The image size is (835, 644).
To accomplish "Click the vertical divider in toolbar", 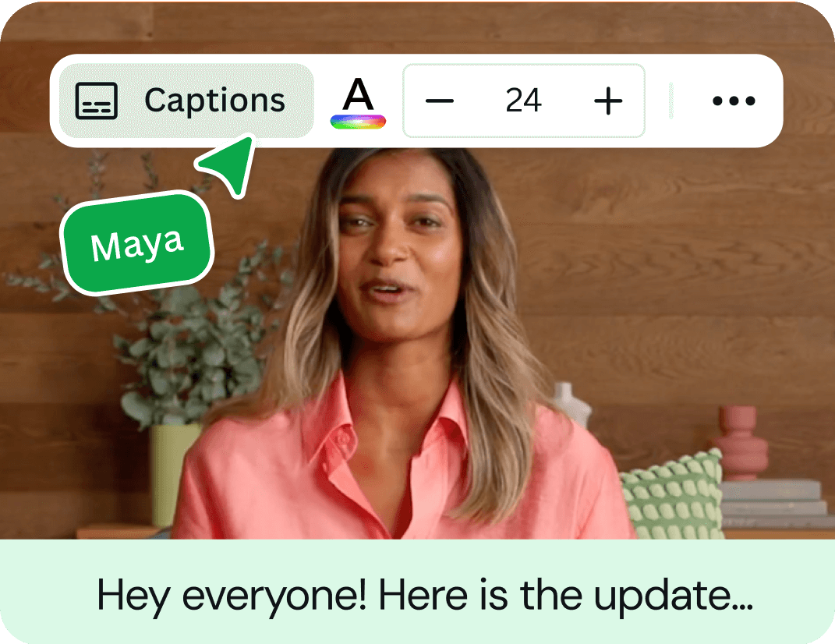I will click(x=671, y=101).
